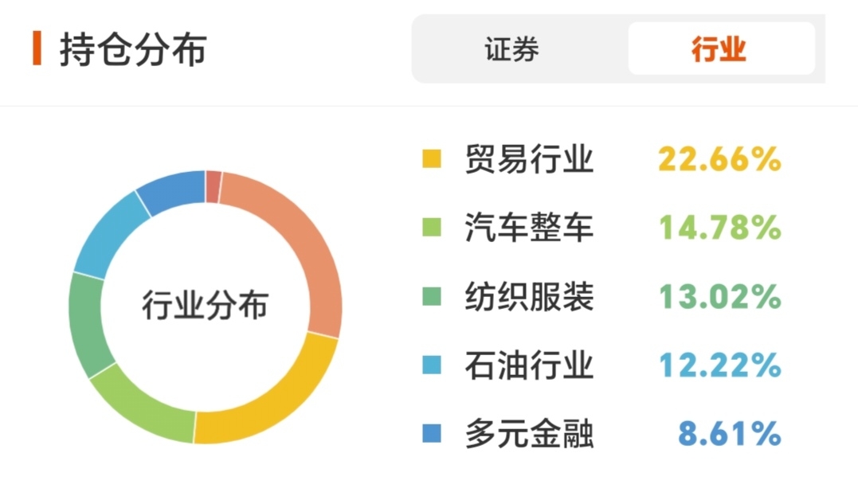858x504 pixels.
Task: Click the 持仓分布 section heading
Action: tap(132, 49)
